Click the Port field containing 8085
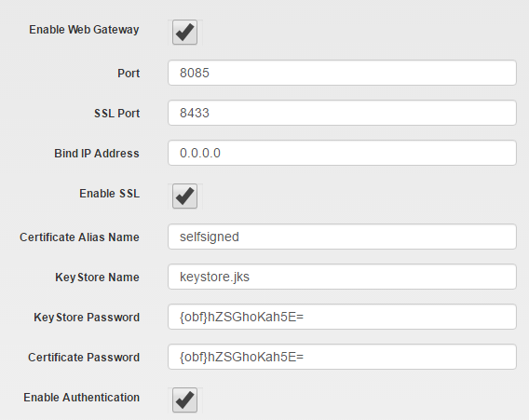Screen dimensions: 529x420 (x=342, y=73)
